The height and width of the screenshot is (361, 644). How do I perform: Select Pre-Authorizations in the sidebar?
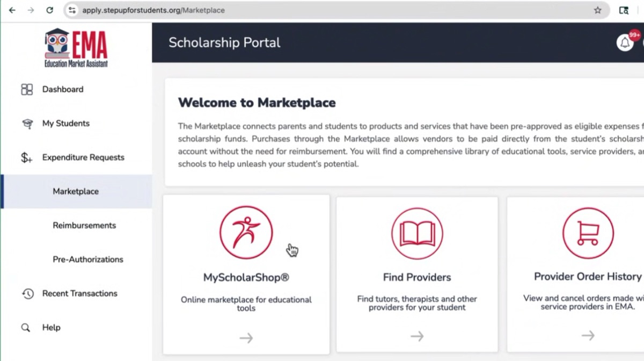coord(88,259)
